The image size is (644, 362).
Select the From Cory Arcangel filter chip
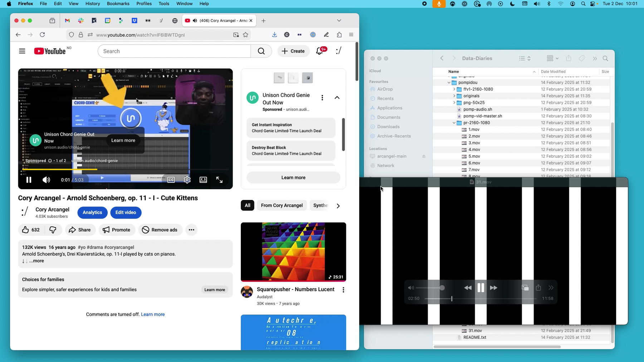[x=282, y=205]
